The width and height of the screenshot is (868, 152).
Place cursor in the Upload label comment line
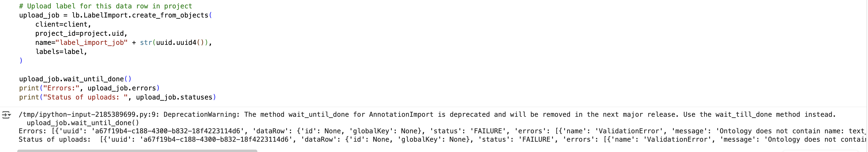[105, 6]
